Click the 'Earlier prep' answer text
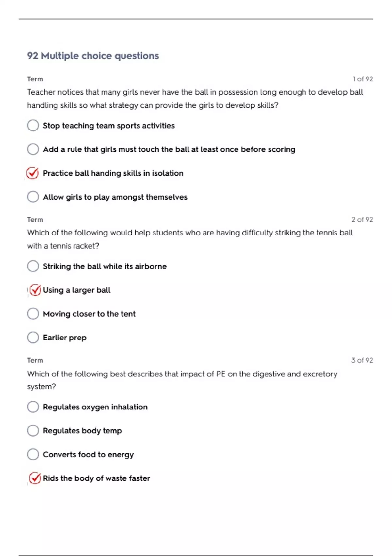392x556 pixels. click(65, 338)
